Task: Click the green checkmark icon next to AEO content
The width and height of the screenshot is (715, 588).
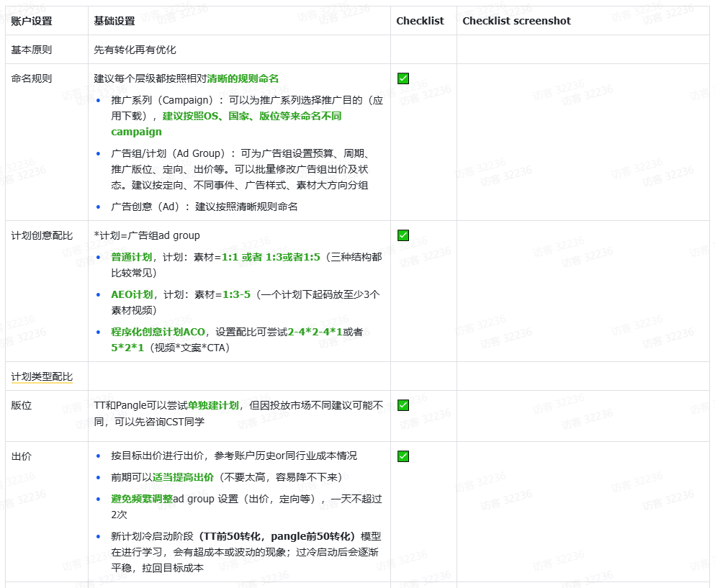Action: [403, 235]
